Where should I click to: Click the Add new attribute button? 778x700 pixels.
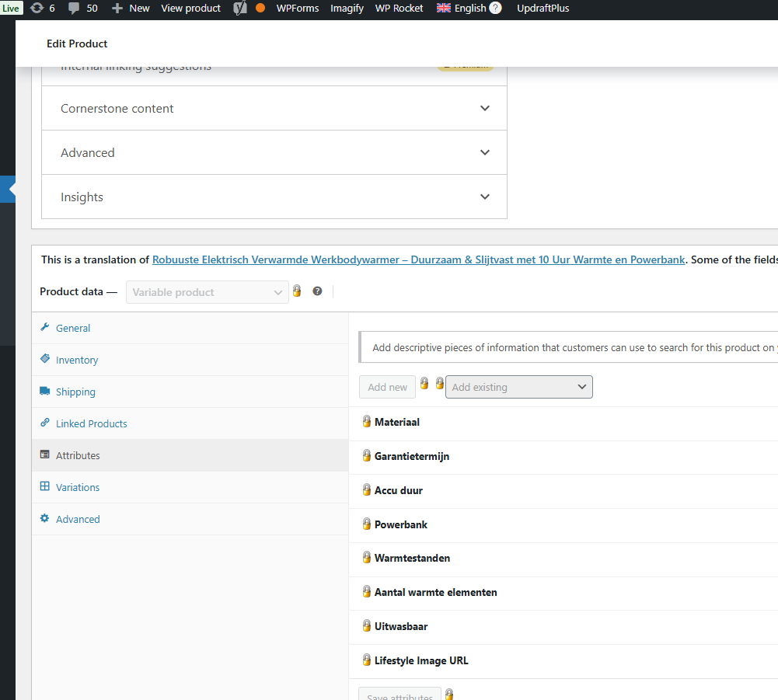(387, 387)
